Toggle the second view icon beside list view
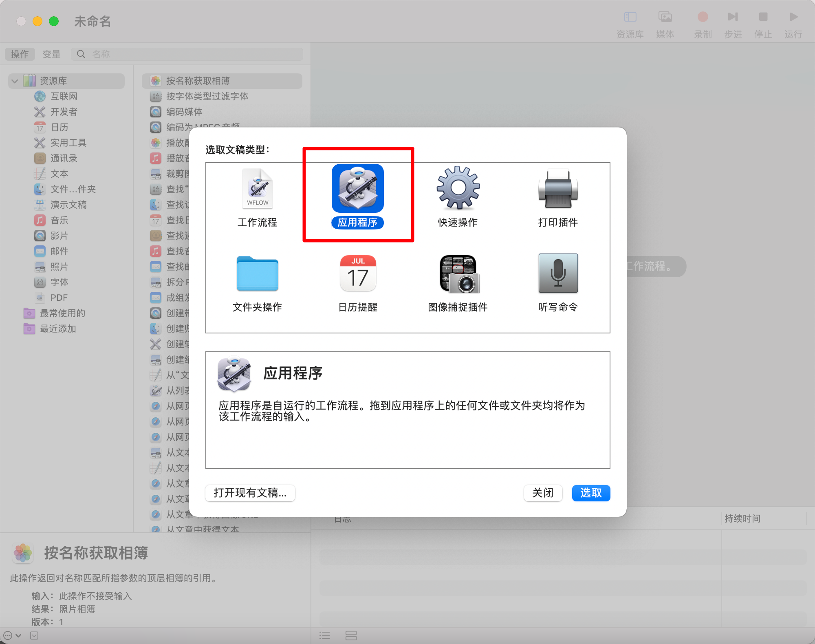The width and height of the screenshot is (815, 644). point(351,635)
